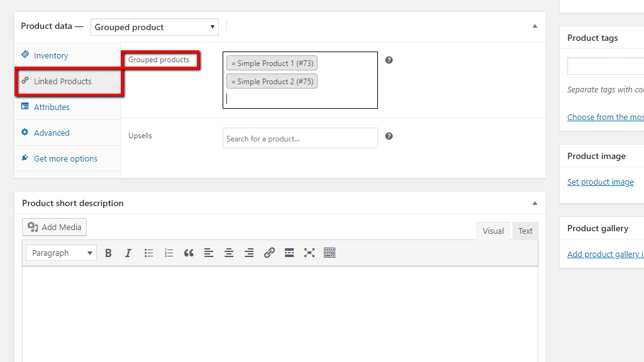Insert a numbered list
644x362 pixels.
[x=169, y=253]
